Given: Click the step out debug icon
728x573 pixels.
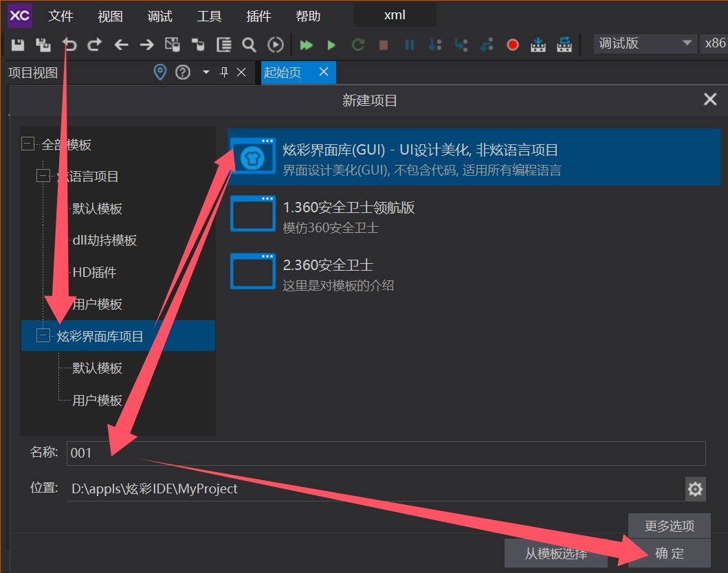Looking at the screenshot, I should [x=487, y=45].
